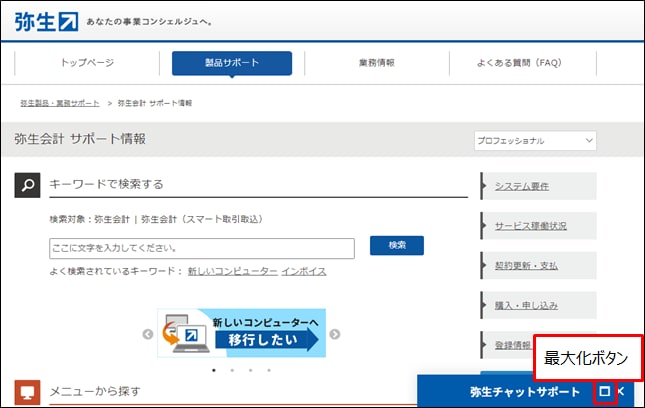Select the third carousel dot
Image resolution: width=645 pixels, height=408 pixels.
click(251, 370)
